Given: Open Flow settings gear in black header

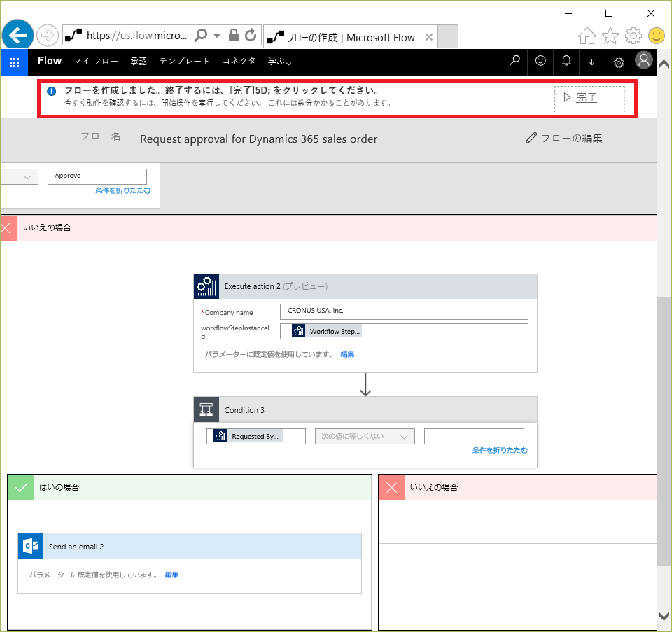Looking at the screenshot, I should pos(618,62).
